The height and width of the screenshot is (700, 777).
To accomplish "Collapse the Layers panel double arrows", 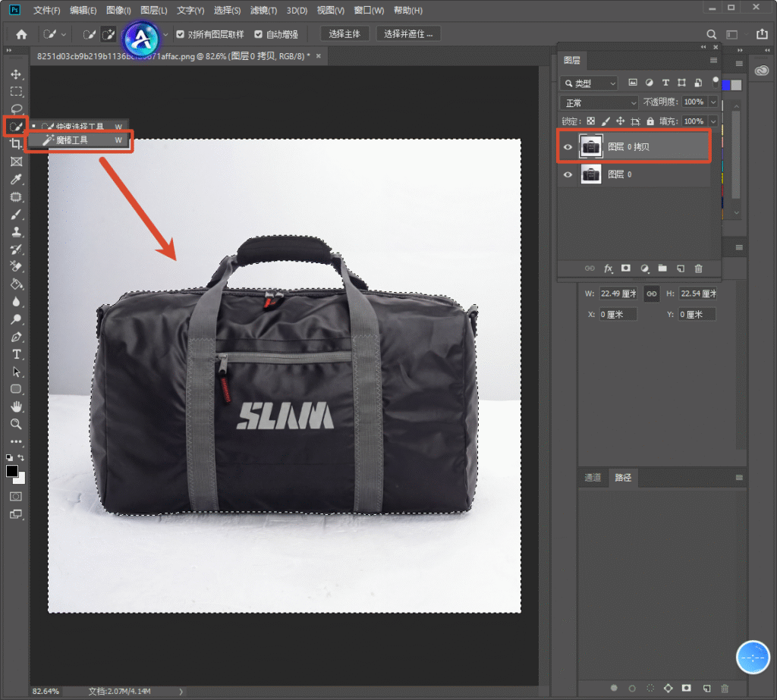I will 703,47.
